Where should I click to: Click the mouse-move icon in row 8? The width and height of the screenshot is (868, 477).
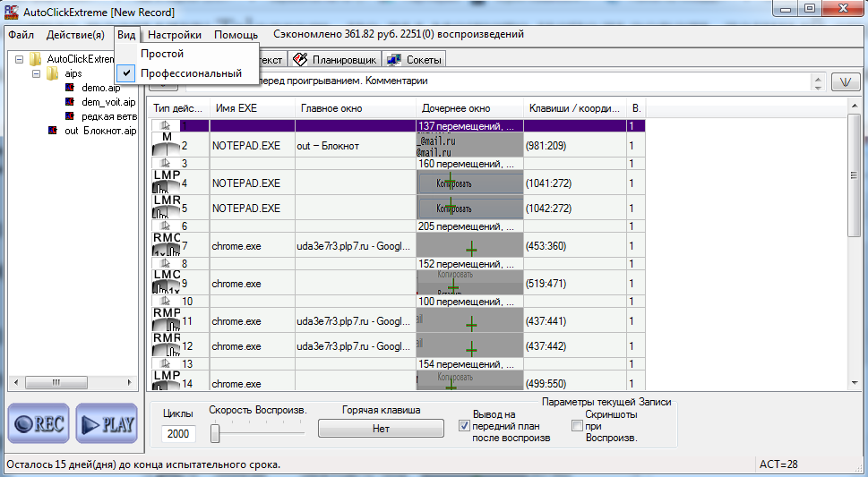coord(166,263)
